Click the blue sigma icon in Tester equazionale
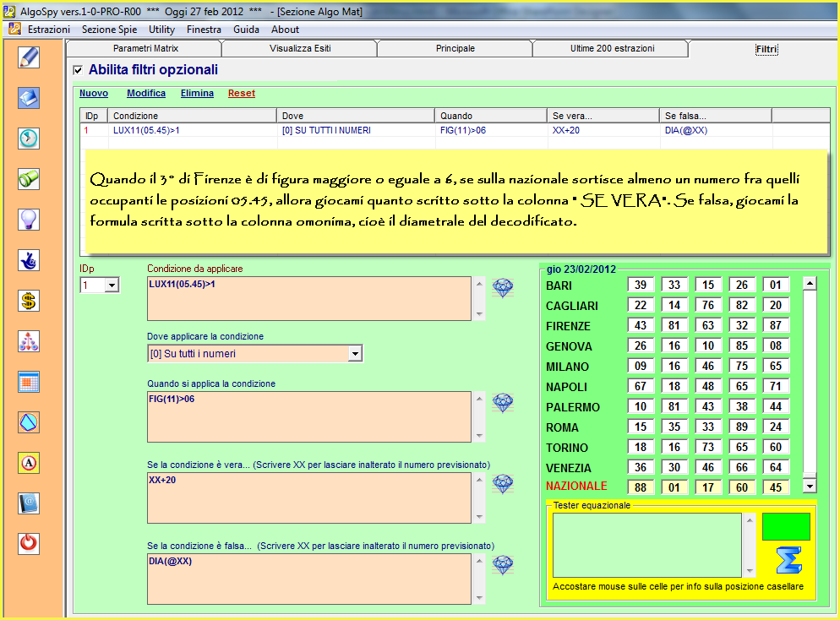Viewport: 840px width, 620px height. 789,561
